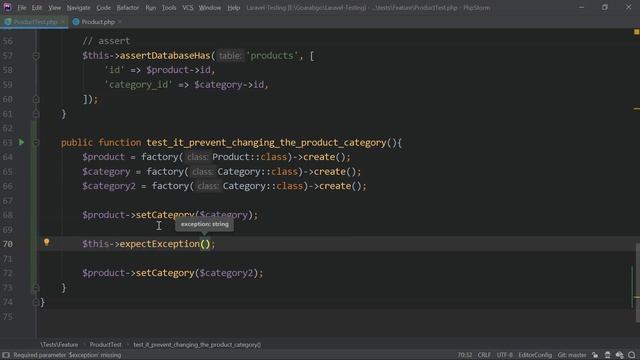Click the lock read-only toggle icon in status bar

pyautogui.click(x=596, y=355)
